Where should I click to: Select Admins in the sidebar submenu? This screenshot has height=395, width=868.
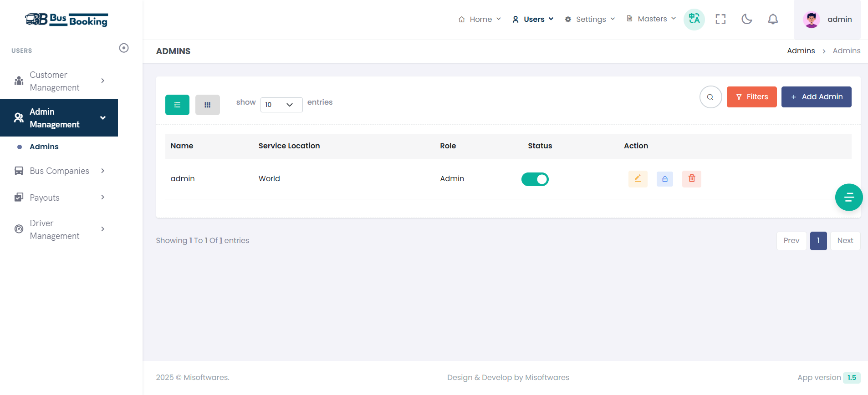[44, 147]
